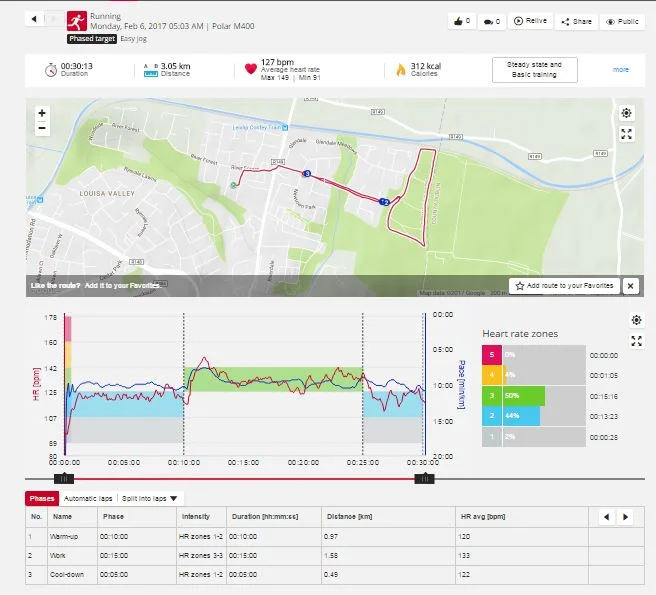Open the comments bubble counter
This screenshot has height=595, width=656.
coord(491,20)
